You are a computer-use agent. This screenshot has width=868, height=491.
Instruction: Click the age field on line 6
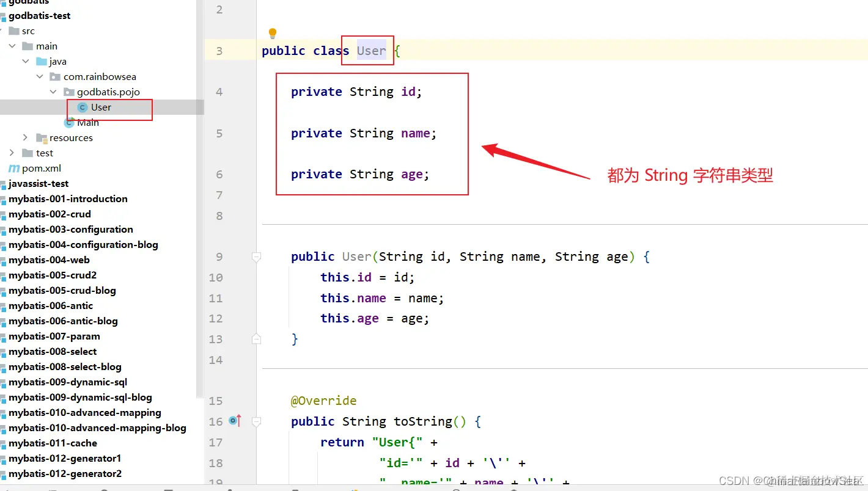coord(412,175)
